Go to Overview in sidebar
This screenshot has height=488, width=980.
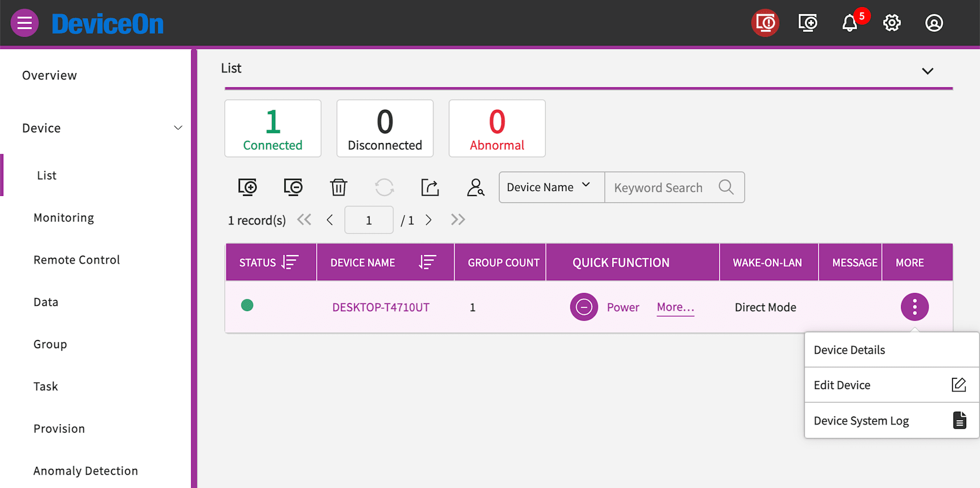pyautogui.click(x=49, y=75)
